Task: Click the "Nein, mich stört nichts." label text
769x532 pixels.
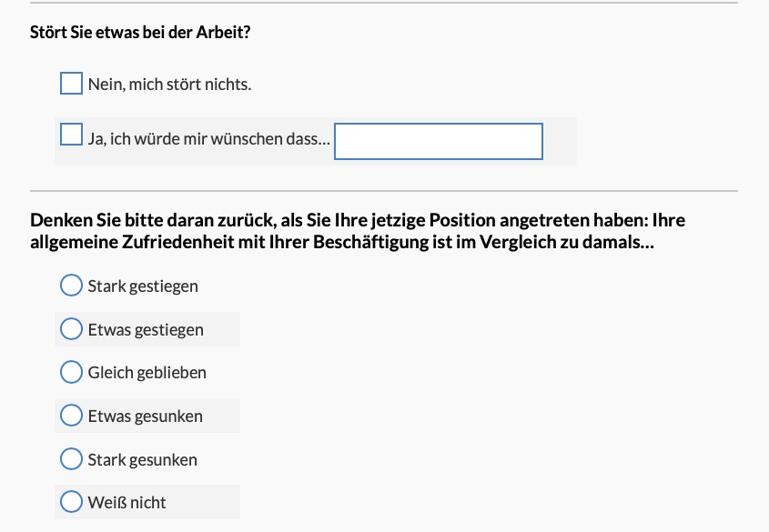Action: point(169,85)
